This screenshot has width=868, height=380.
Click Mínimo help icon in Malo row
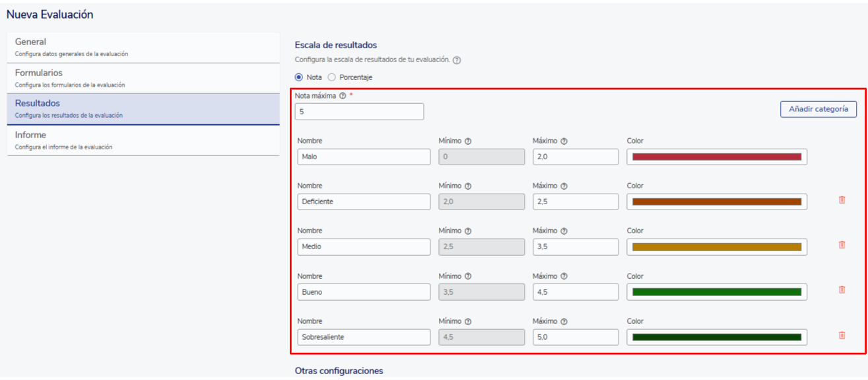coord(468,141)
